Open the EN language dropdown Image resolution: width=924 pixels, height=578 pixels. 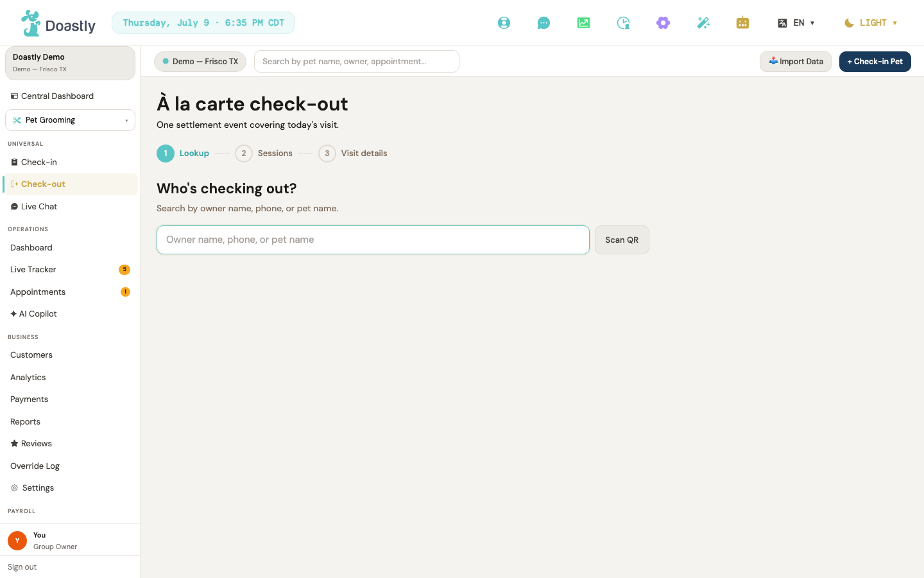click(796, 23)
